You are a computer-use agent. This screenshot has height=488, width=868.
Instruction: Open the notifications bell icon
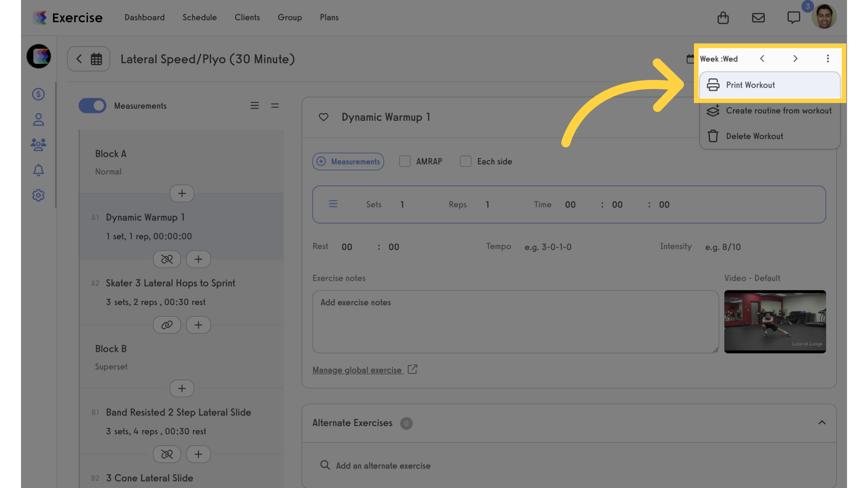click(38, 170)
